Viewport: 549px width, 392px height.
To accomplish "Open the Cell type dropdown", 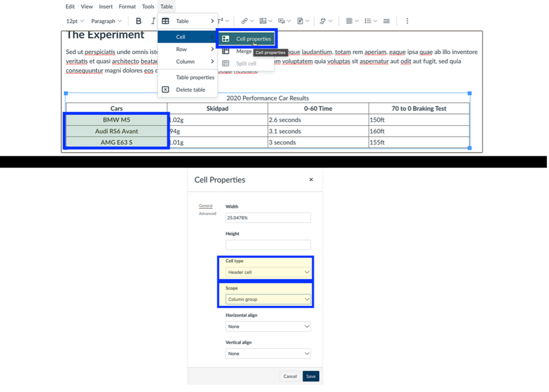I will (268, 272).
